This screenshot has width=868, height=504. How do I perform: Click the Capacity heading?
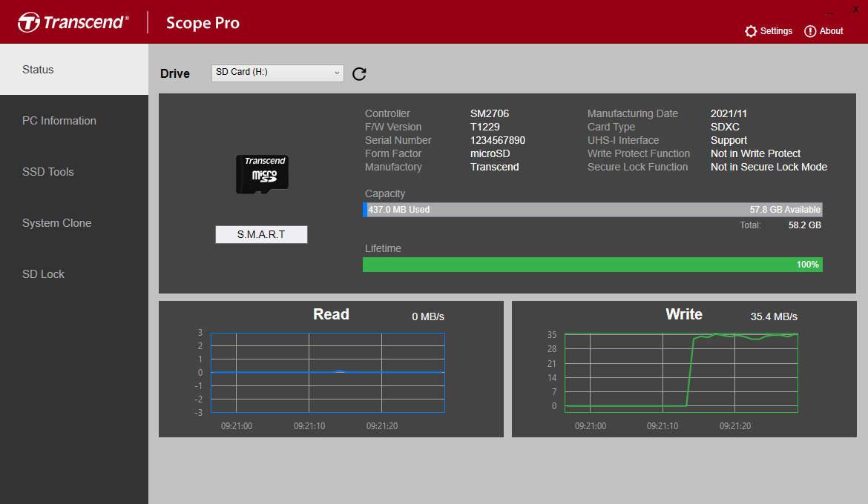pyautogui.click(x=385, y=193)
